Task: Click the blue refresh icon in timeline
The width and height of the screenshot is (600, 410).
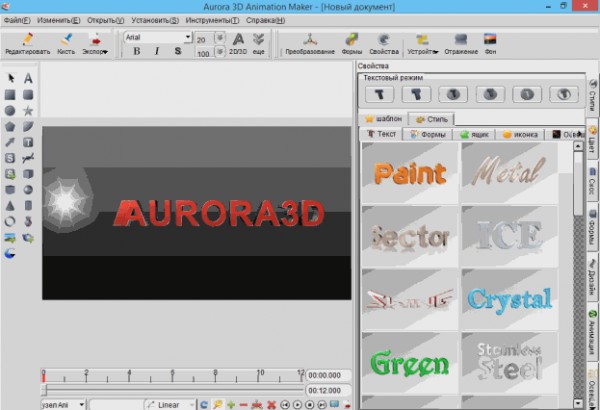Action: [x=204, y=405]
